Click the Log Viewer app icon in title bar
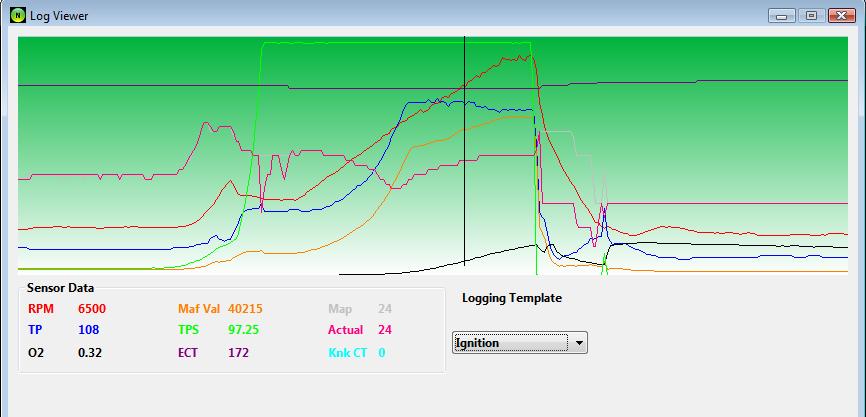Viewport: 866px width, 417px height. (x=18, y=15)
